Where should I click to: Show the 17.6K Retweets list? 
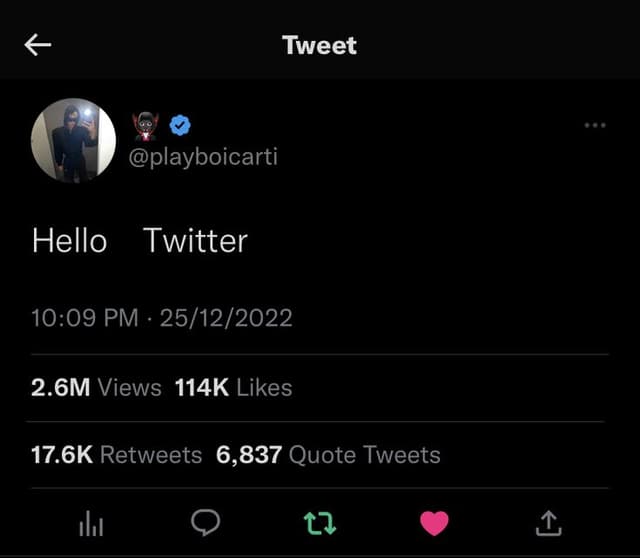tap(116, 455)
